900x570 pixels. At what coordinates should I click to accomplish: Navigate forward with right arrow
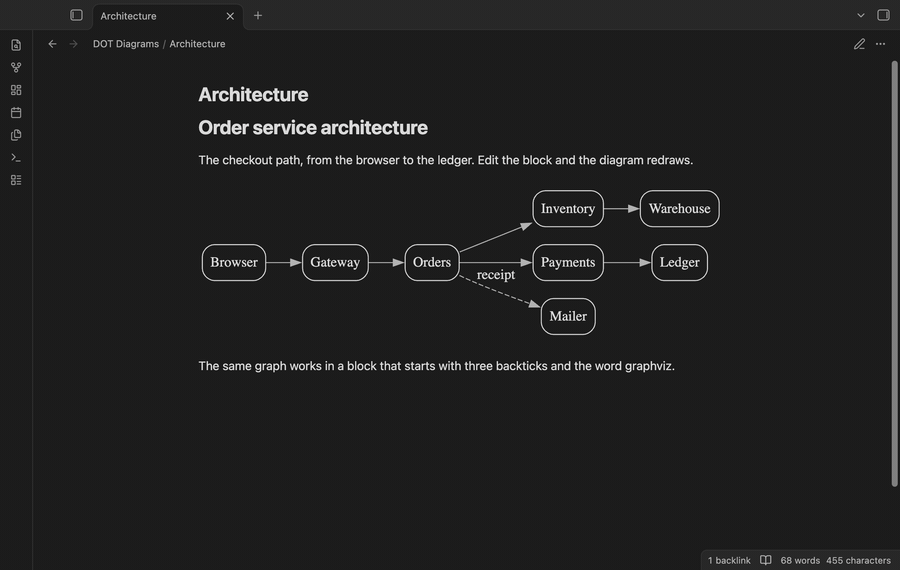pyautogui.click(x=73, y=44)
